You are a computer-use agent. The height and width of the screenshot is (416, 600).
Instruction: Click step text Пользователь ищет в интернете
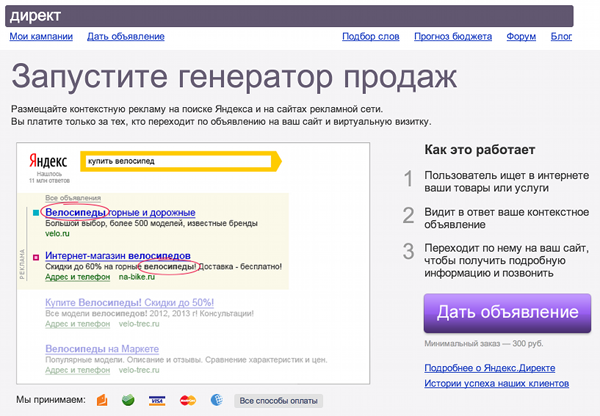pos(507,182)
